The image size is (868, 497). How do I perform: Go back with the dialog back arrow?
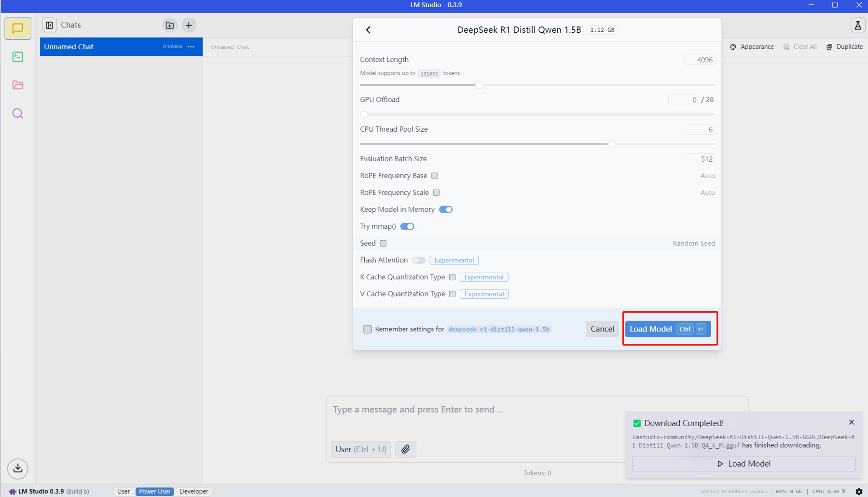coord(368,30)
